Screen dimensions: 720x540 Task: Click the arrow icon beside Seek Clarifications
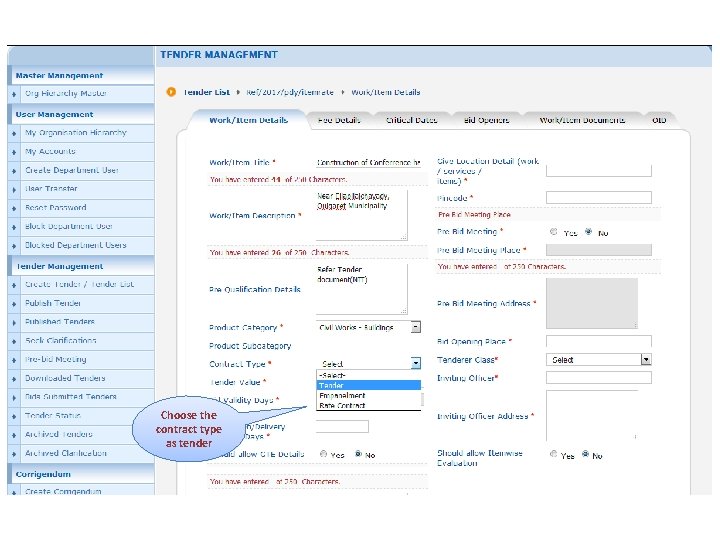[14, 342]
